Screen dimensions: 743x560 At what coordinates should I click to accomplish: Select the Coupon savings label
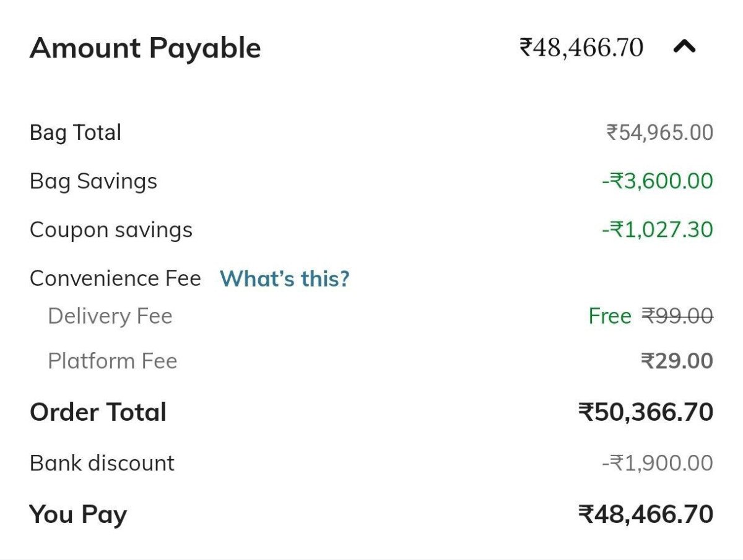pos(111,230)
